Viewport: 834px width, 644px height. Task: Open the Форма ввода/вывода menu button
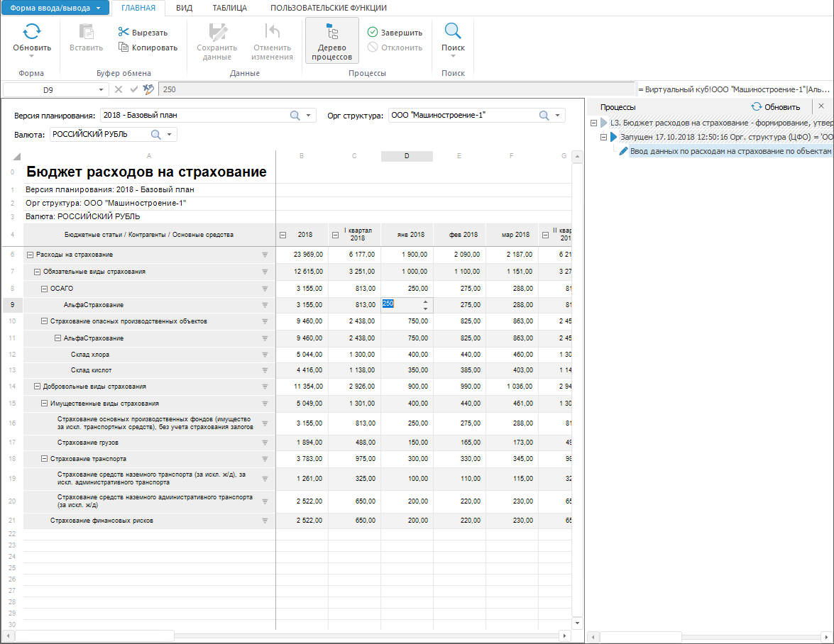[55, 8]
